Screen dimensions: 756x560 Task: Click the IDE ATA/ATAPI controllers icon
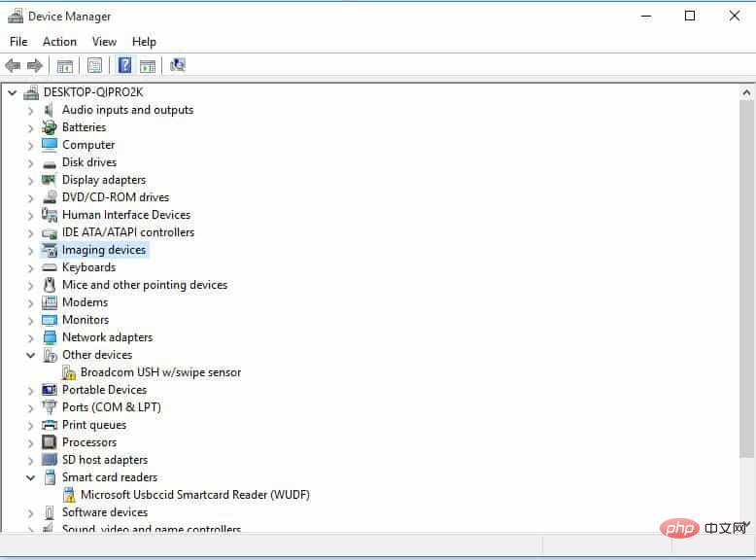(50, 233)
